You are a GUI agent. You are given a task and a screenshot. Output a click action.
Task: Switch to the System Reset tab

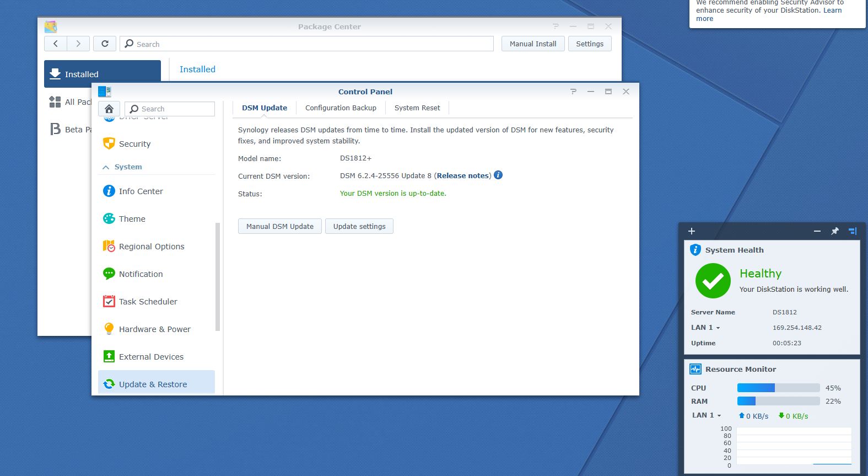(417, 108)
